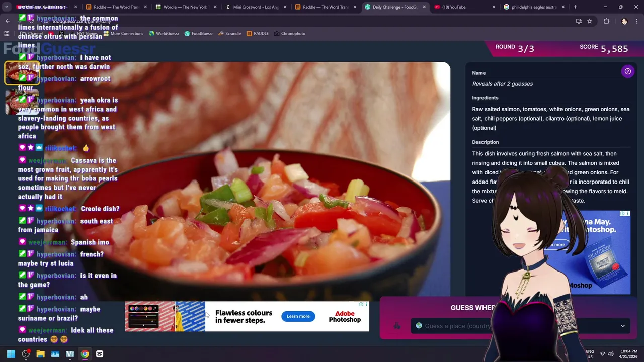Open ad info icon on bottom banner
Screen dimensions: 644x362
361,304
